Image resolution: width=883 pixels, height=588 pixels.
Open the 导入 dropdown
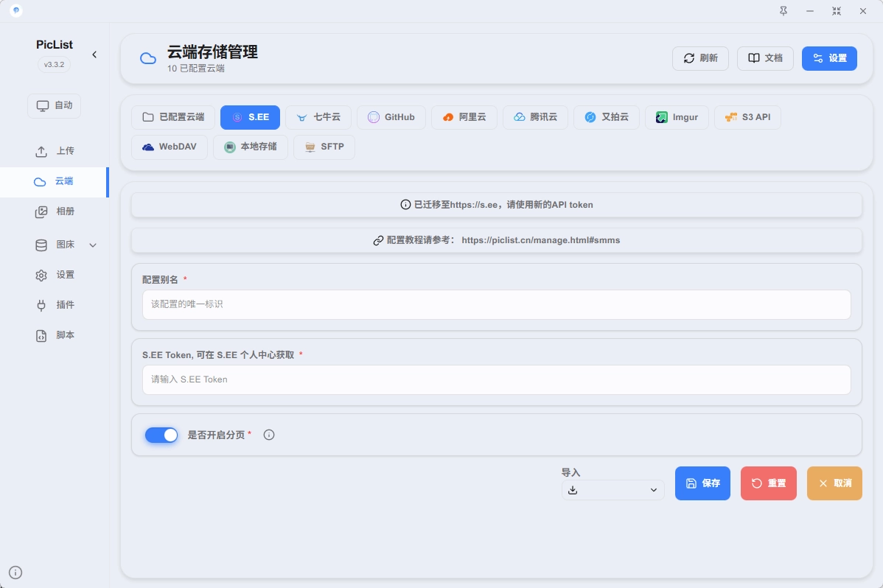612,490
